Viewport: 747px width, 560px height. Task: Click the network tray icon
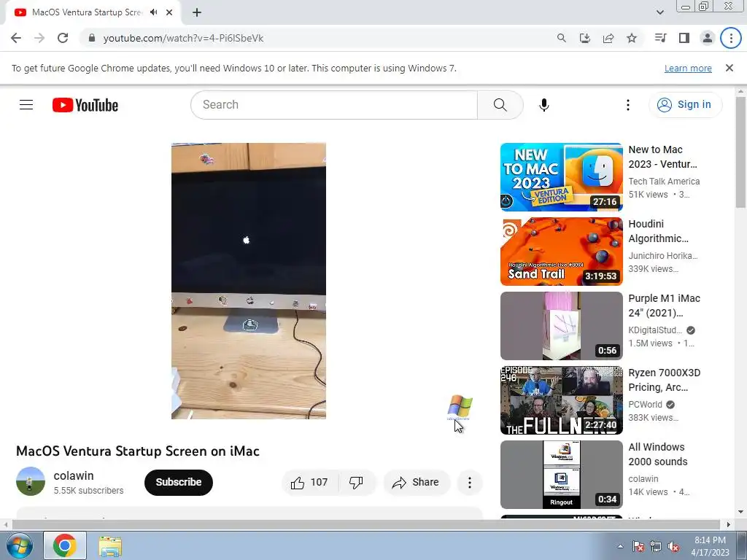click(x=656, y=546)
